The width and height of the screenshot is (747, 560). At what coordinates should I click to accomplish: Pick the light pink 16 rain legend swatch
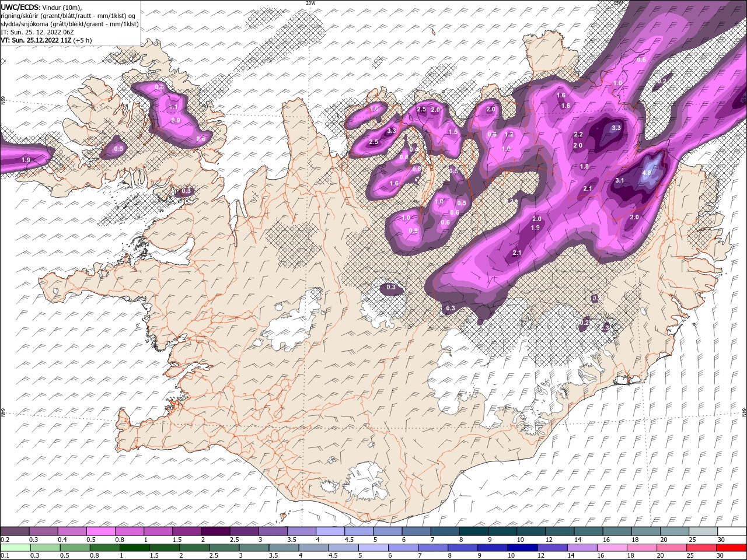612,547
